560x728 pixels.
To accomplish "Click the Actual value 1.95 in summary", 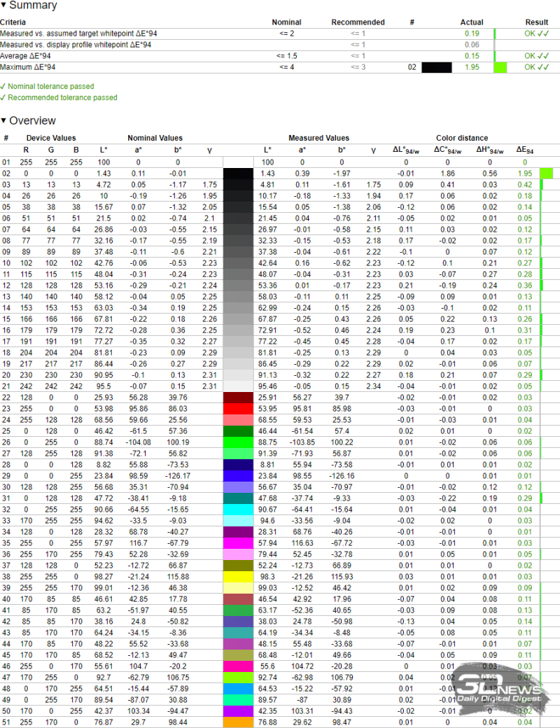I will [x=472, y=67].
